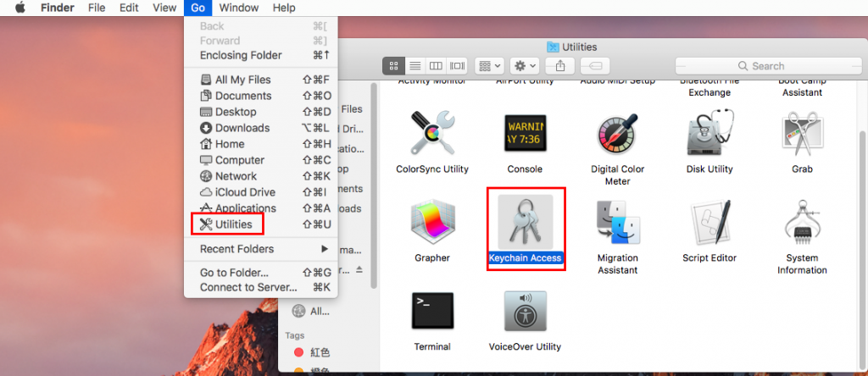868x376 pixels.
Task: Open the Action gear dropdown
Action: tap(524, 66)
